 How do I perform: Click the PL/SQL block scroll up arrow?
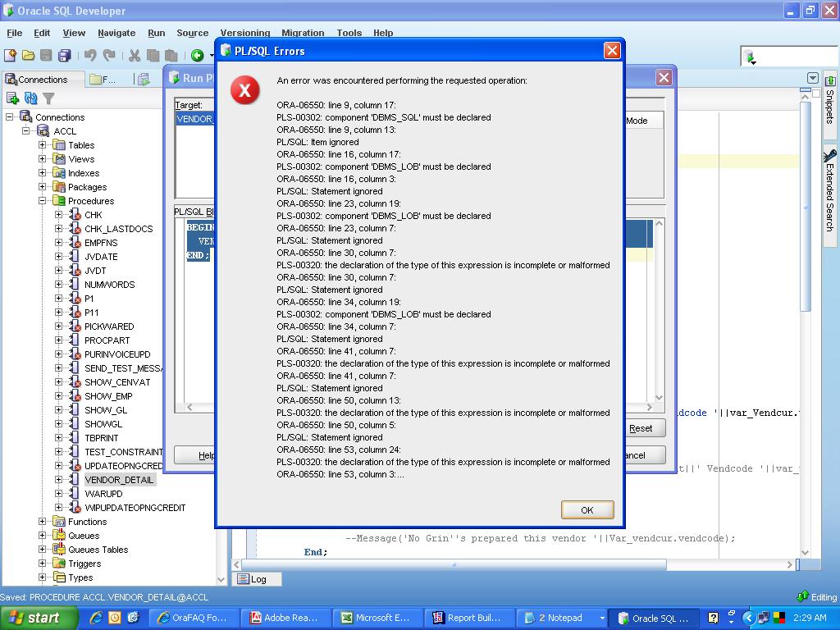pyautogui.click(x=660, y=223)
